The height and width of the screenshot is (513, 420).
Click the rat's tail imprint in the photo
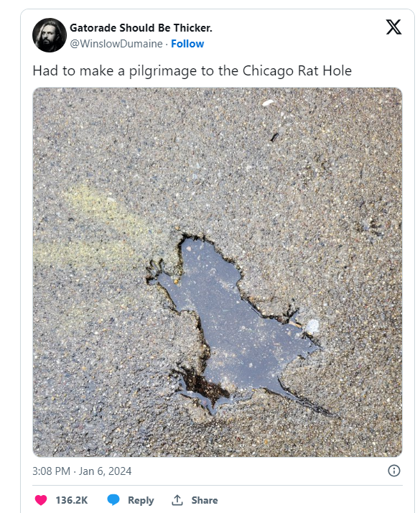[x=304, y=399]
